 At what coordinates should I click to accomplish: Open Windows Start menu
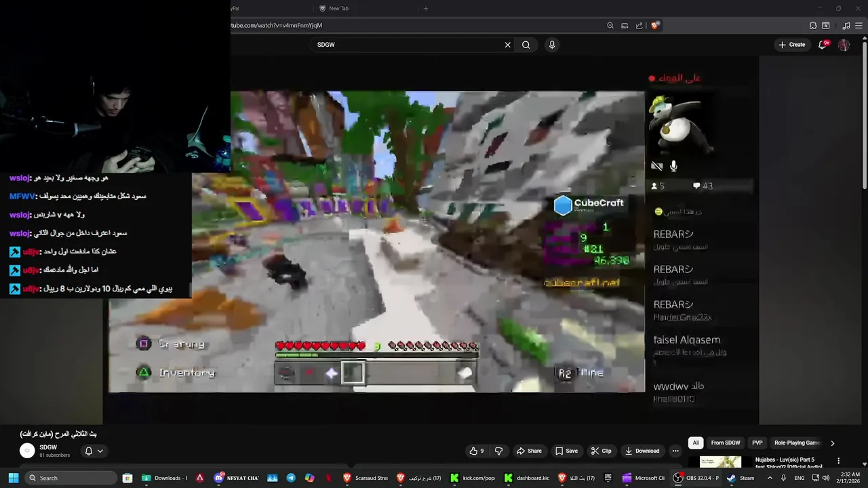(x=13, y=478)
